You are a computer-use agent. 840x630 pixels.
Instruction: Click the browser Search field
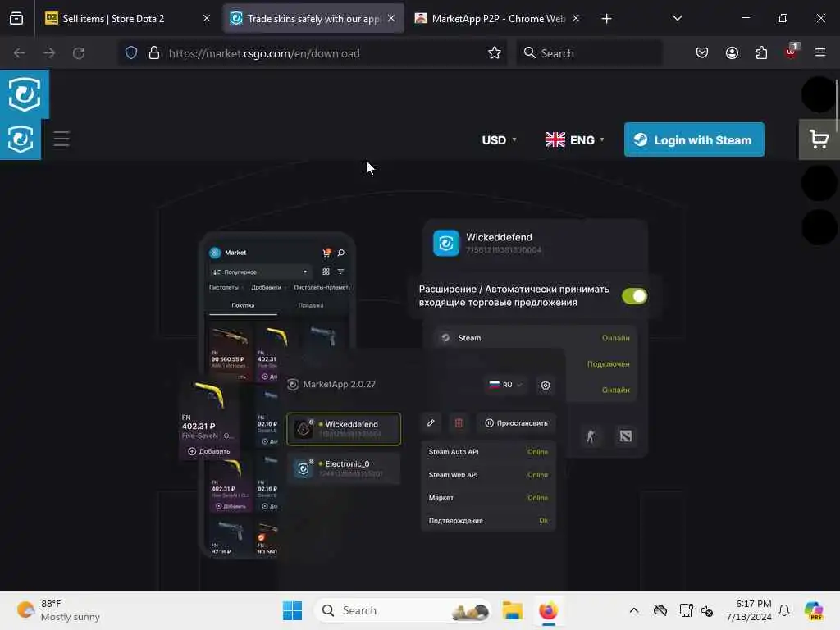click(589, 53)
